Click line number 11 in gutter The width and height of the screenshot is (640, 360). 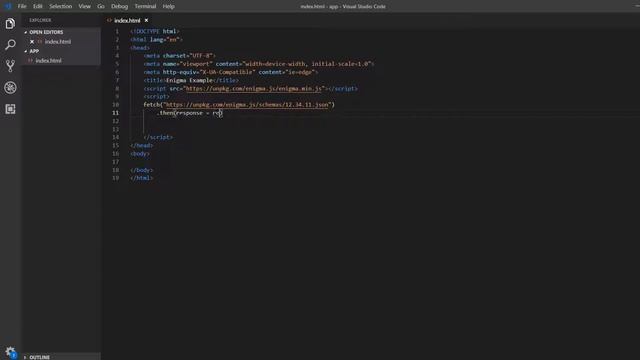pyautogui.click(x=116, y=113)
